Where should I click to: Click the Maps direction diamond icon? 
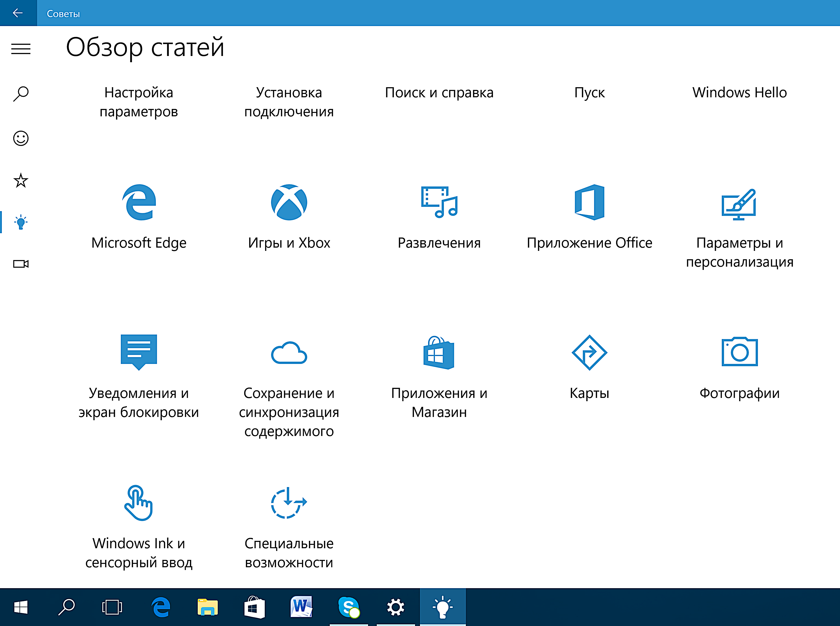pos(589,352)
